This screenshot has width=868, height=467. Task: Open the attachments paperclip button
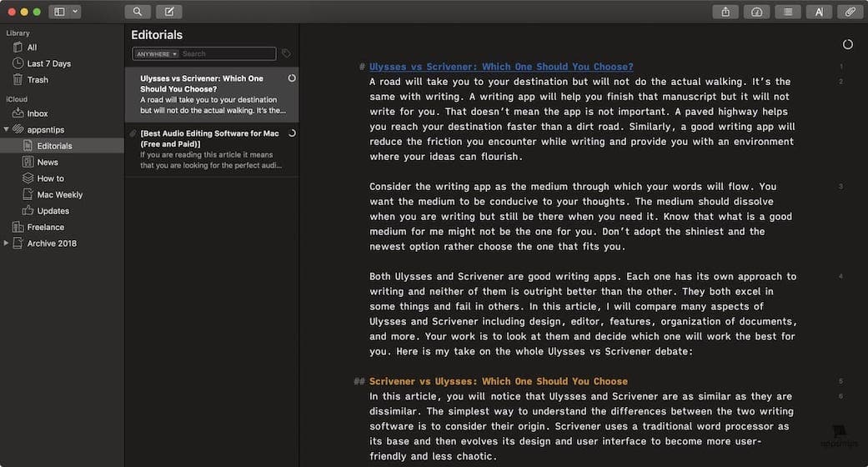coord(850,12)
